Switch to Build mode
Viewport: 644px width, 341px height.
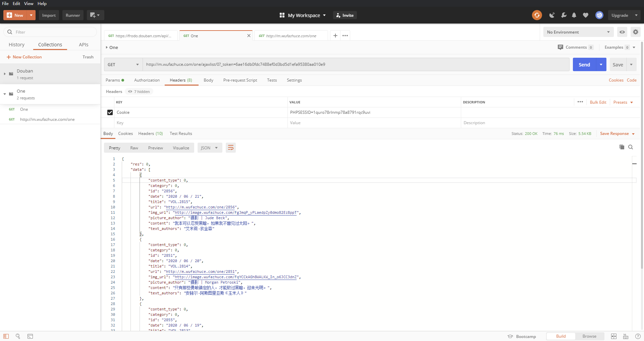click(561, 336)
